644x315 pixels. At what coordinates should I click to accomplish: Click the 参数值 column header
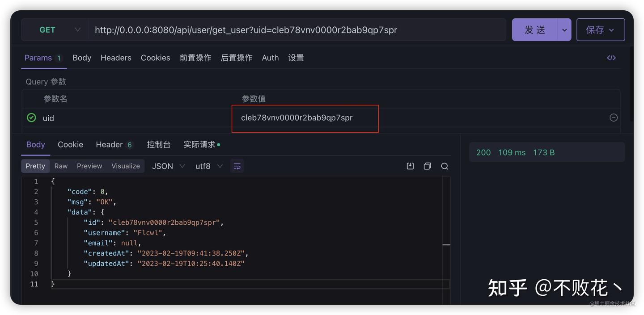254,99
